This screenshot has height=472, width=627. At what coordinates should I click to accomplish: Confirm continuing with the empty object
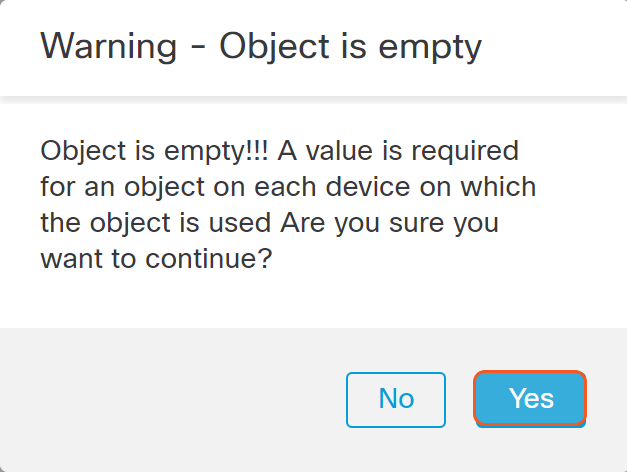(530, 399)
